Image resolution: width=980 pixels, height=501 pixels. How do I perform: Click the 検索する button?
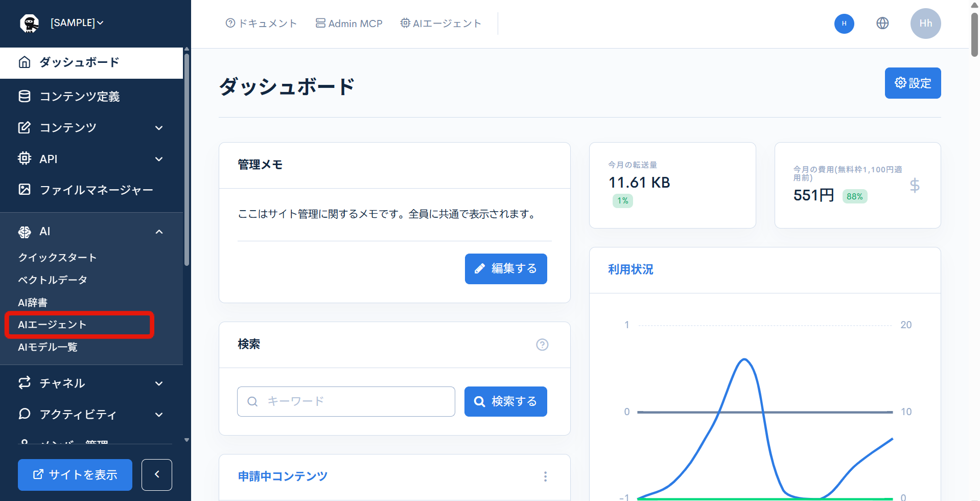pos(506,402)
